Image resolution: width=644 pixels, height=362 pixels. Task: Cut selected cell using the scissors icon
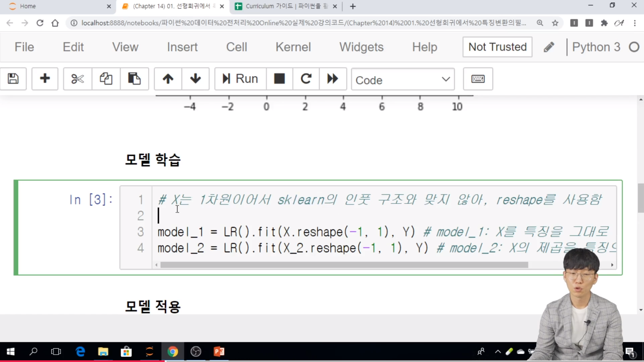point(77,79)
